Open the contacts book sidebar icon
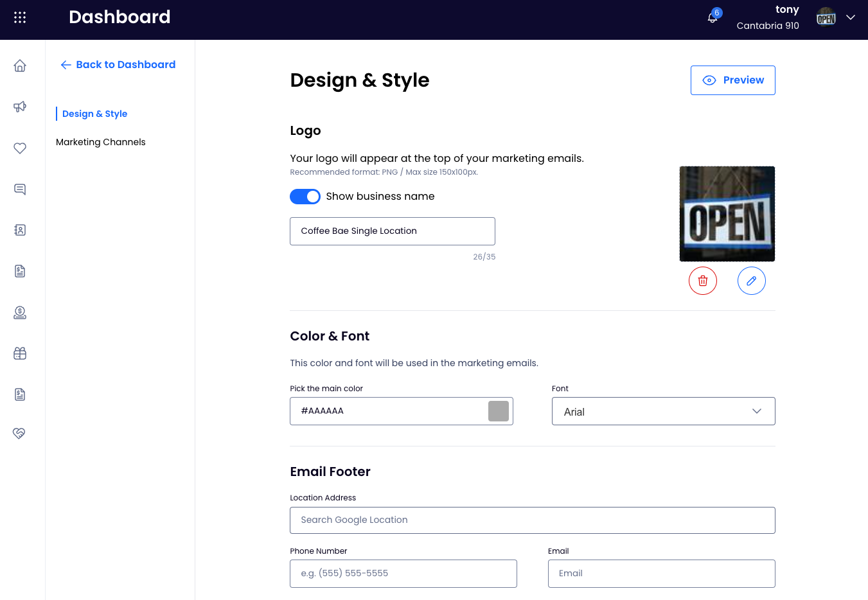 [20, 230]
